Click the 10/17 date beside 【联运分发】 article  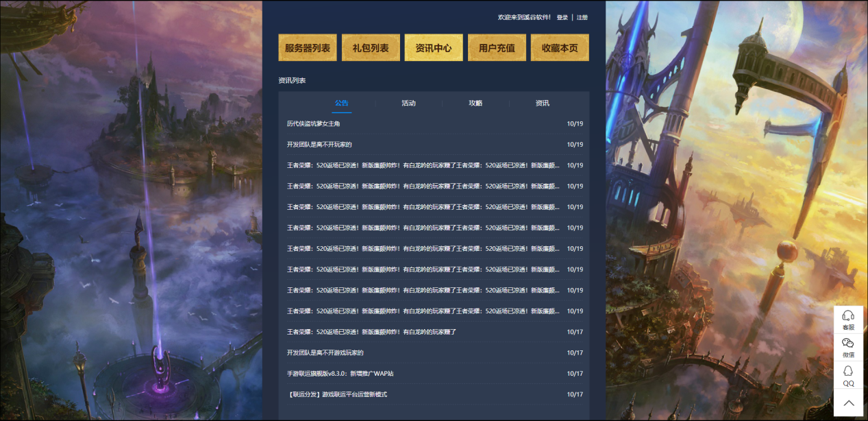(575, 394)
